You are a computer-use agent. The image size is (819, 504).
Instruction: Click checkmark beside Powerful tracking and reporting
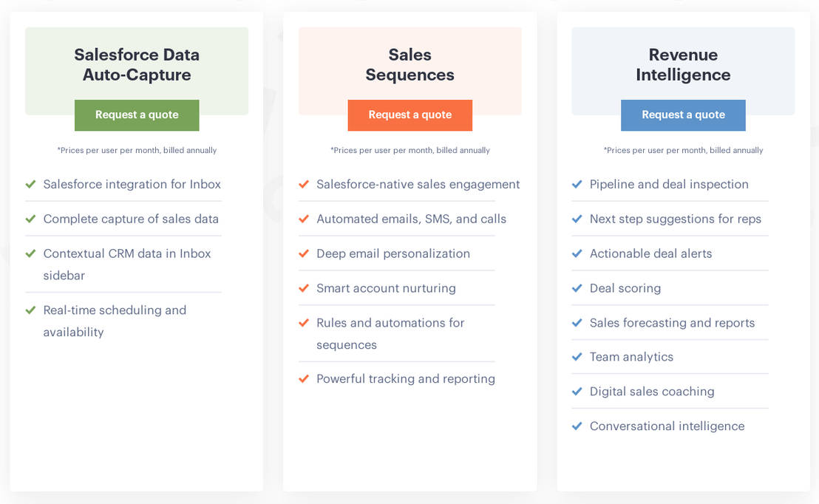(304, 379)
